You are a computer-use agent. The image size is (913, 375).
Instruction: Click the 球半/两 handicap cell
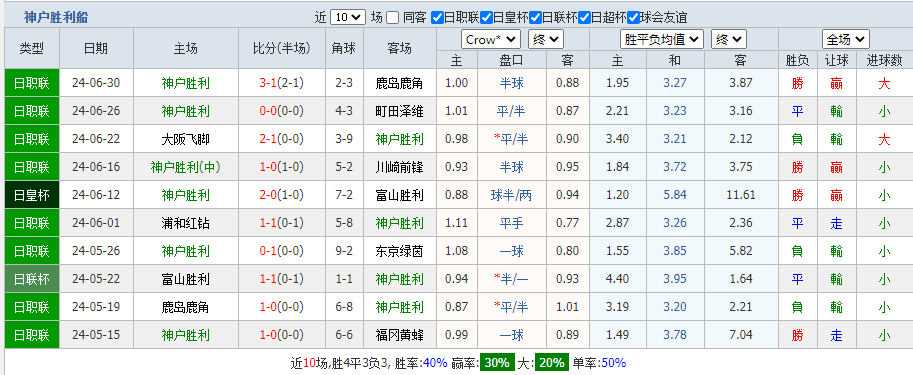tap(511, 195)
